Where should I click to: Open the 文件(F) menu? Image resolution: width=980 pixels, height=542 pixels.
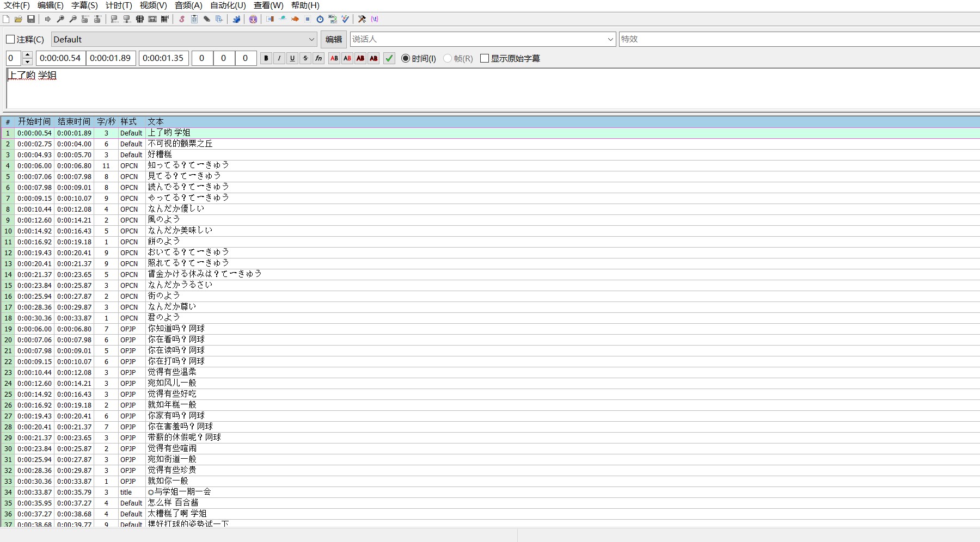(17, 5)
